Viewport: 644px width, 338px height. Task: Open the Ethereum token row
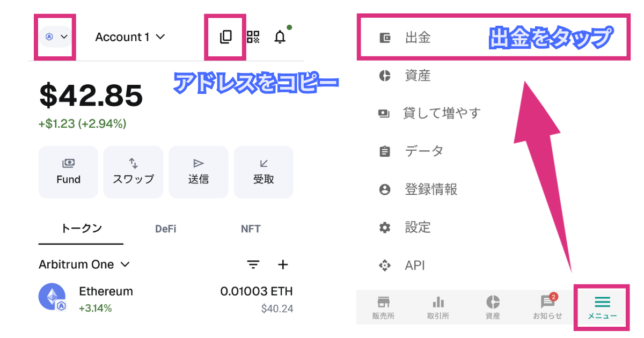click(x=166, y=299)
